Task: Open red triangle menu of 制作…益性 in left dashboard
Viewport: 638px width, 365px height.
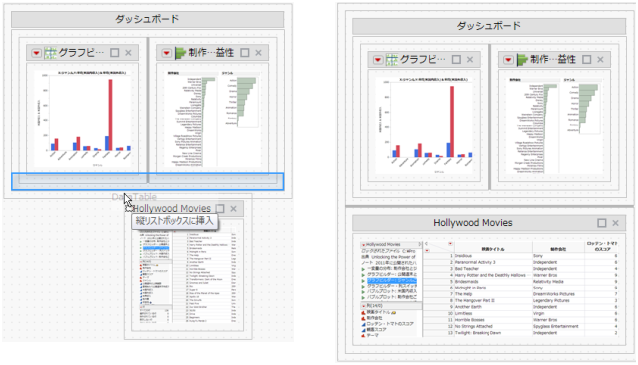Action: 166,53
